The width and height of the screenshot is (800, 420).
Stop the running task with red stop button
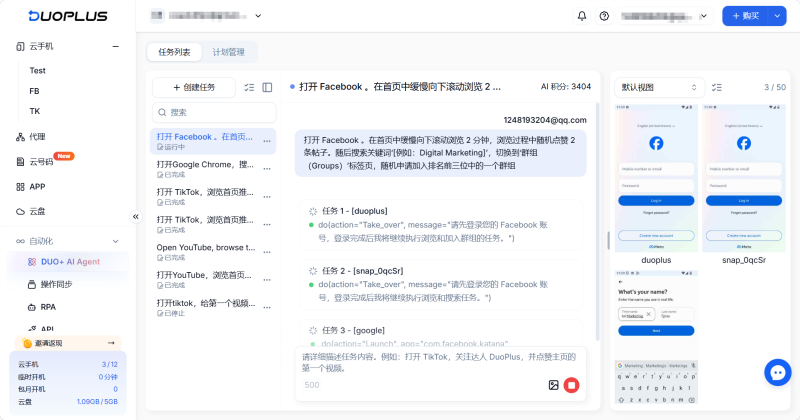click(x=571, y=385)
